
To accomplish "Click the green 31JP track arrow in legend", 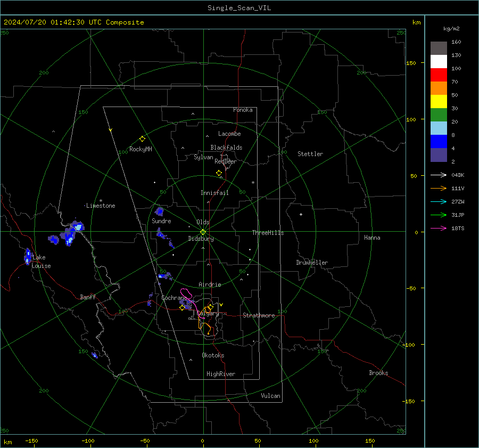I will (x=439, y=215).
